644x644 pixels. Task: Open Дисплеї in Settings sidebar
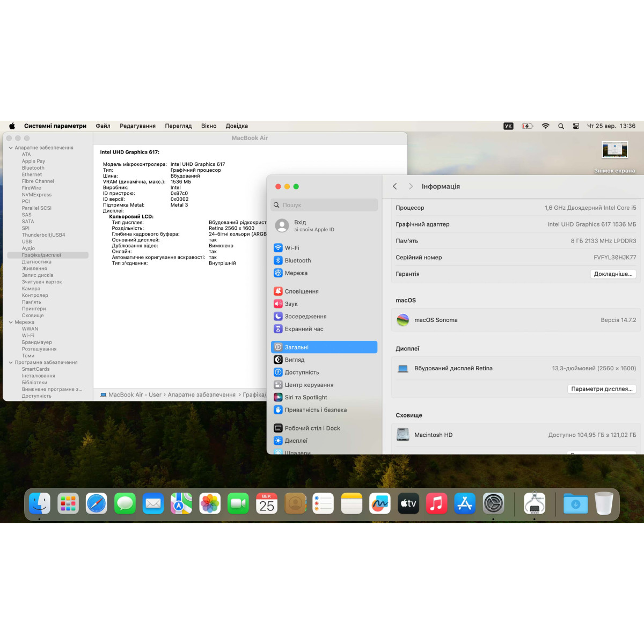324,441
